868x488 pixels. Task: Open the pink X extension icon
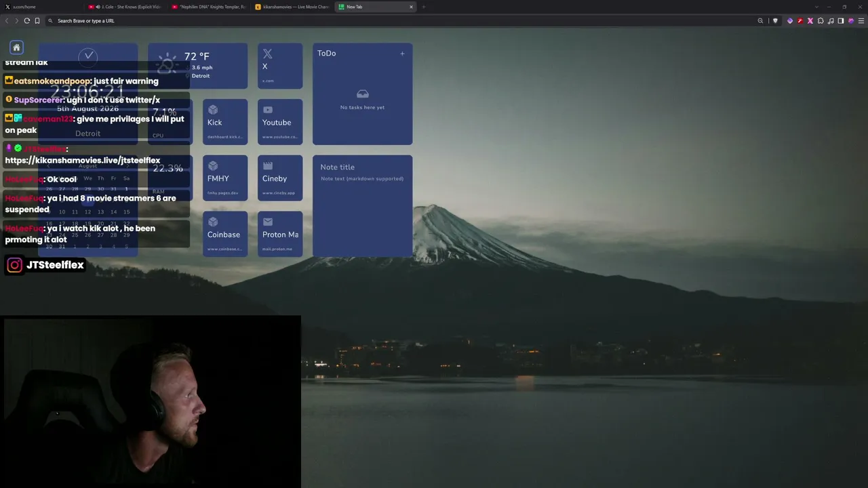coord(810,21)
